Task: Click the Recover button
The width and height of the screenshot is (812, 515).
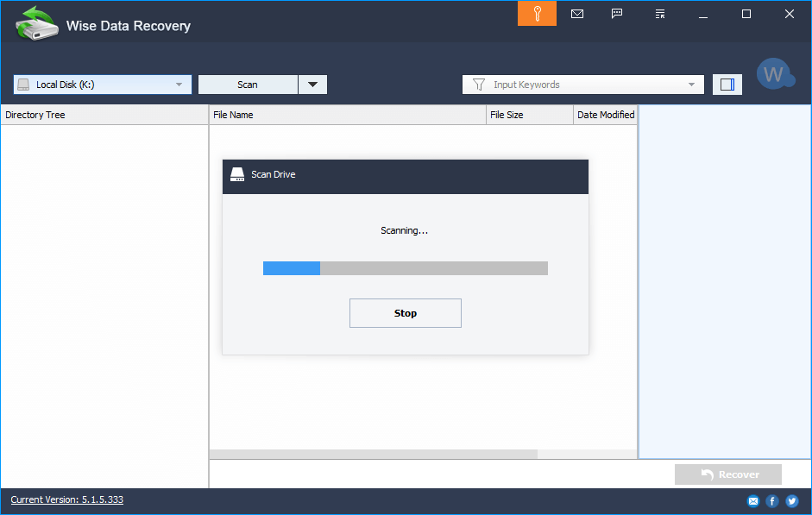Action: [x=728, y=474]
